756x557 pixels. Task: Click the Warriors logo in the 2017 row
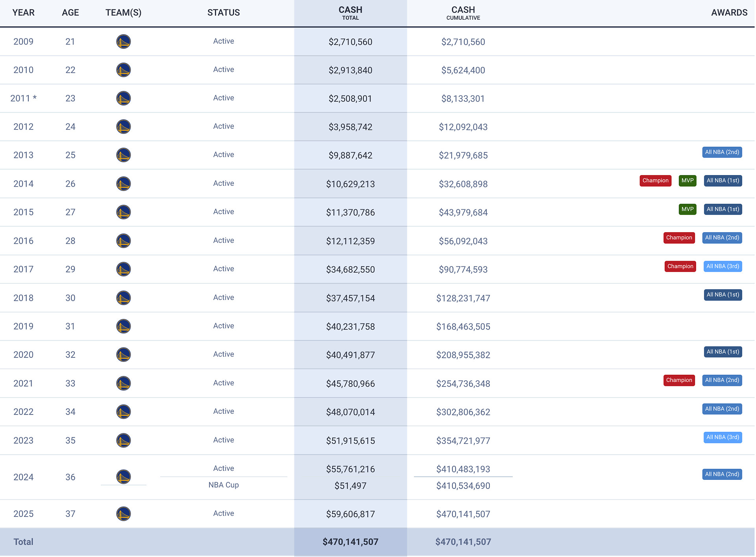coord(123,269)
